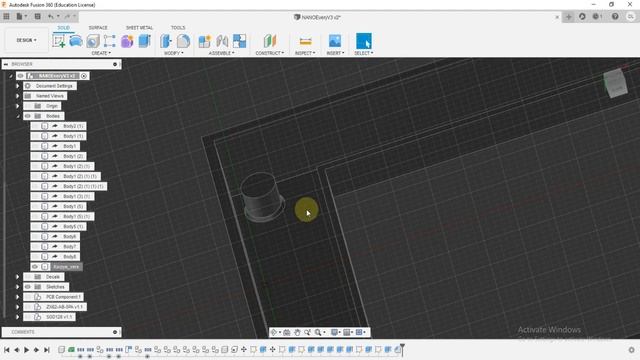Click the timeline end marker
Screen dimensions: 640x360
402,349
